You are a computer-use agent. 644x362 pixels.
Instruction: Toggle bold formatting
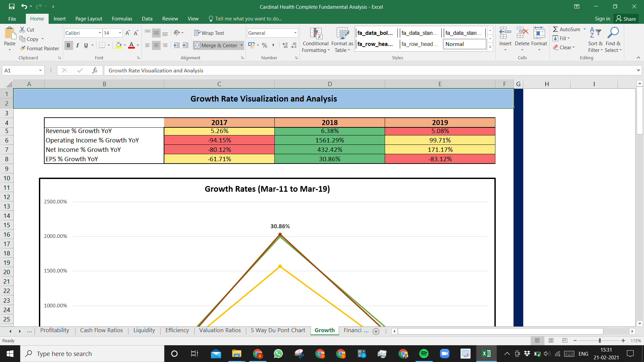[x=68, y=45]
